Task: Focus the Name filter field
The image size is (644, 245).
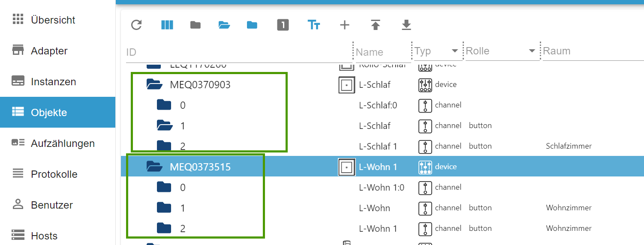Action: [382, 52]
